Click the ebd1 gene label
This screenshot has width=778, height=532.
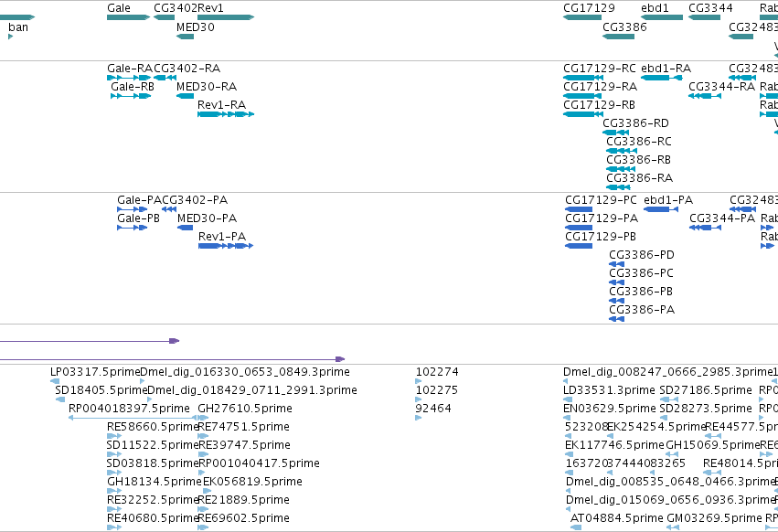[655, 8]
